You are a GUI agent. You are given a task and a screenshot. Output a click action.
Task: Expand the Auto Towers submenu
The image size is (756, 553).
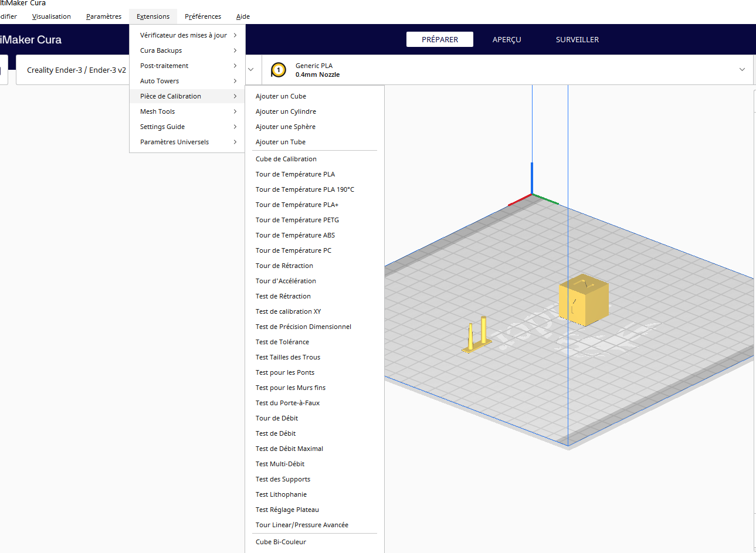[187, 81]
